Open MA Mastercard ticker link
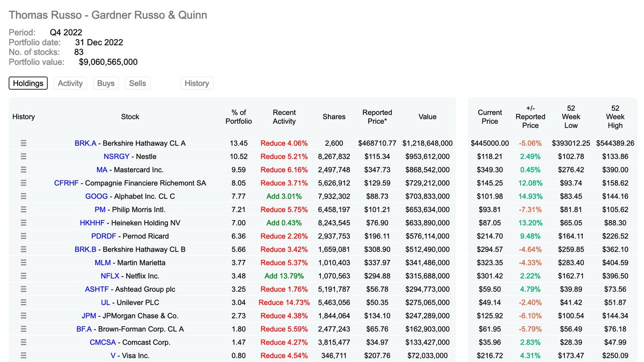This screenshot has height=362, width=644. click(102, 170)
